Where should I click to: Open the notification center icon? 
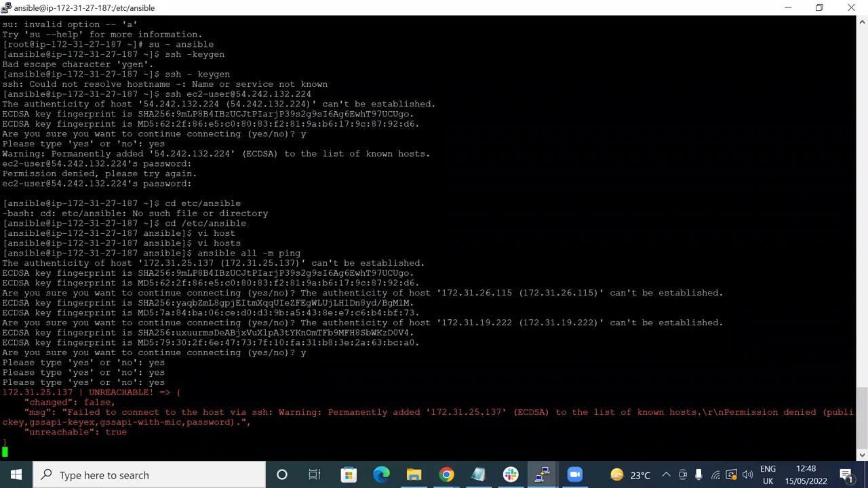click(846, 475)
